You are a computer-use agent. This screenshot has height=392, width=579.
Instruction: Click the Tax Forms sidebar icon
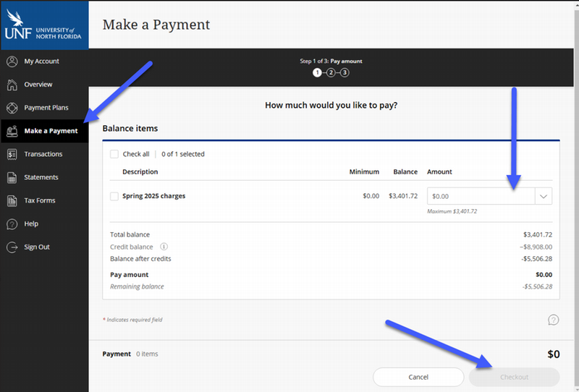click(x=12, y=200)
